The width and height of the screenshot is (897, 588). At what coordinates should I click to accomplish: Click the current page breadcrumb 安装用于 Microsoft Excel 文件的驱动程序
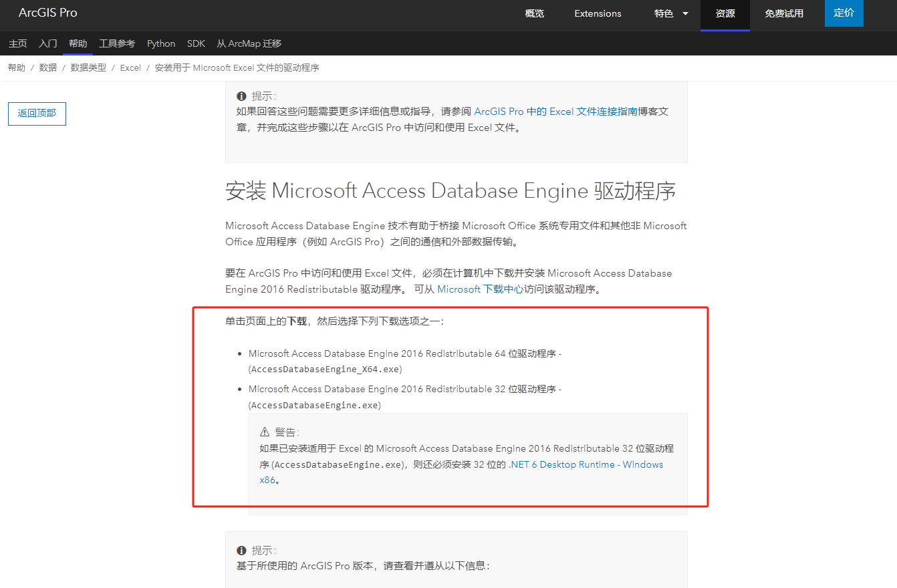(x=237, y=67)
